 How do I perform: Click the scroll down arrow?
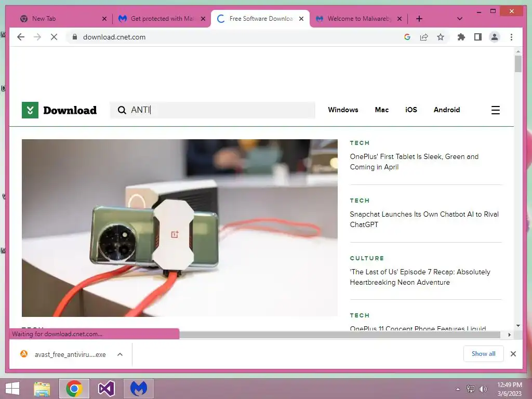click(x=518, y=326)
